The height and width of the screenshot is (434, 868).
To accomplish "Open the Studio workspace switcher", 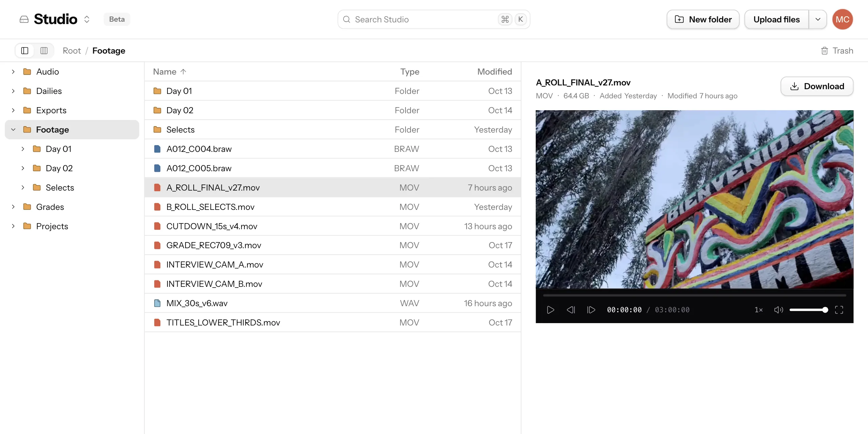I will [87, 19].
